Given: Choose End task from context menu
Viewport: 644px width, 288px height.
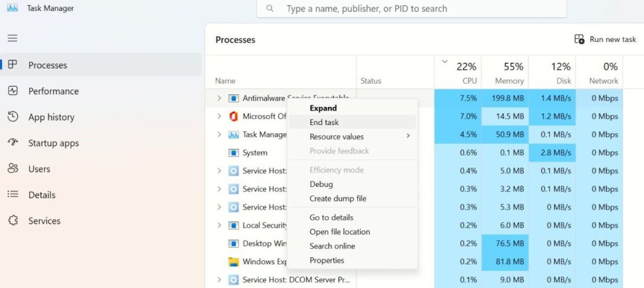Looking at the screenshot, I should [325, 122].
